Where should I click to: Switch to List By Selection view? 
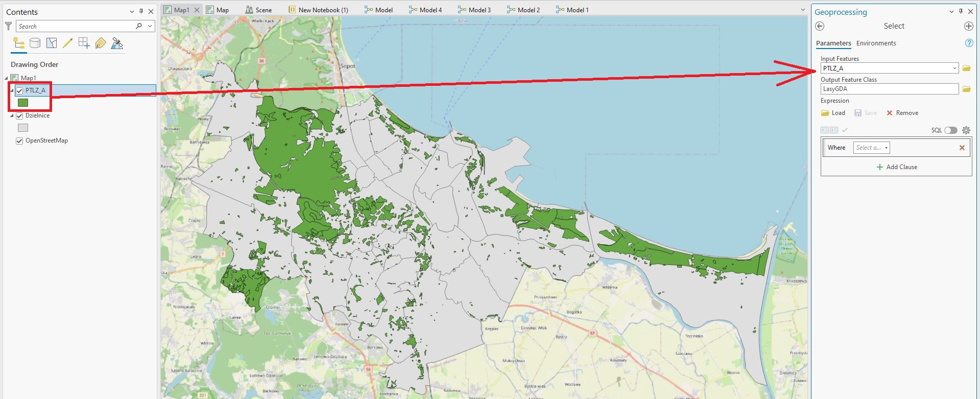click(x=52, y=43)
